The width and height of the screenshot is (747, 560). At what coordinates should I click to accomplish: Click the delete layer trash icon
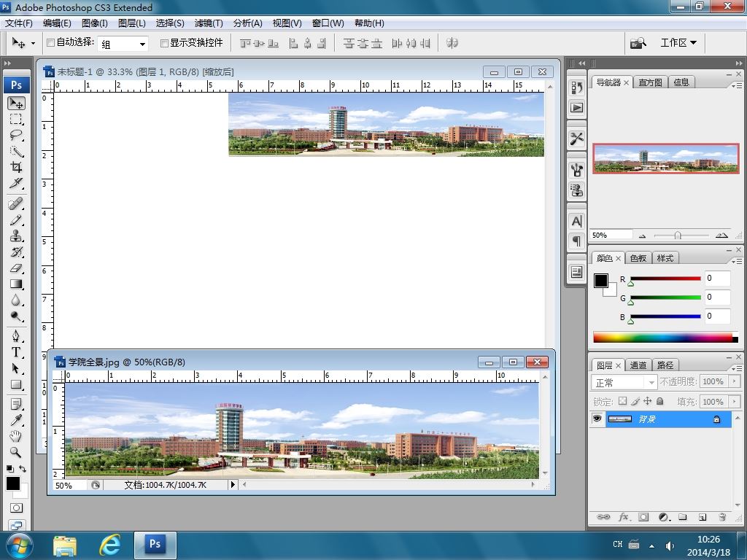[x=721, y=517]
